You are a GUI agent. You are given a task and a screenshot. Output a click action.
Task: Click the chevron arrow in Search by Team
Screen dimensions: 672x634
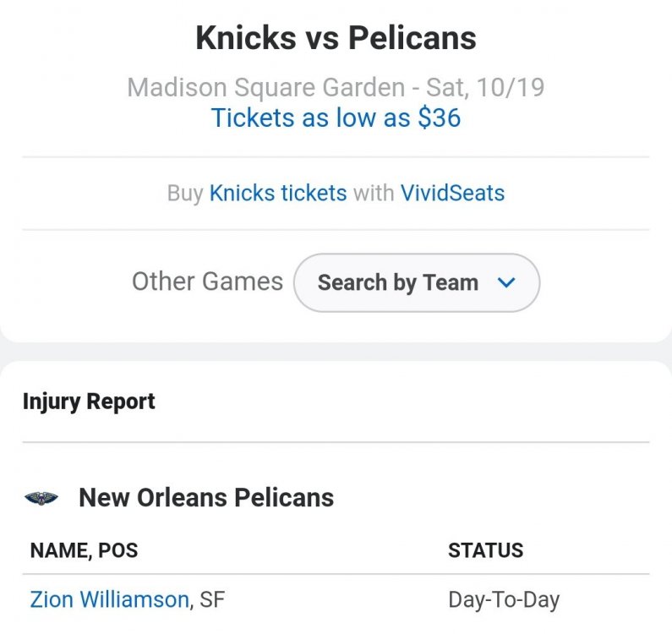tap(506, 282)
